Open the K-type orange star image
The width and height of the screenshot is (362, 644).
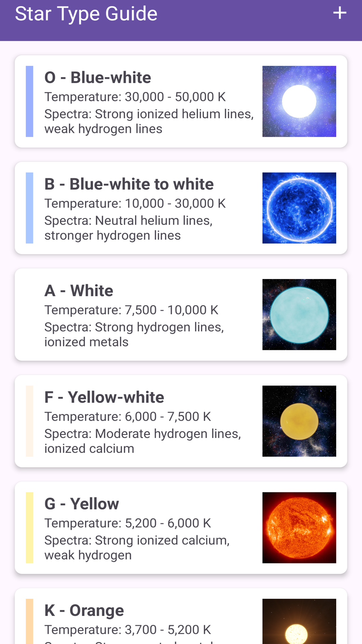point(299,621)
